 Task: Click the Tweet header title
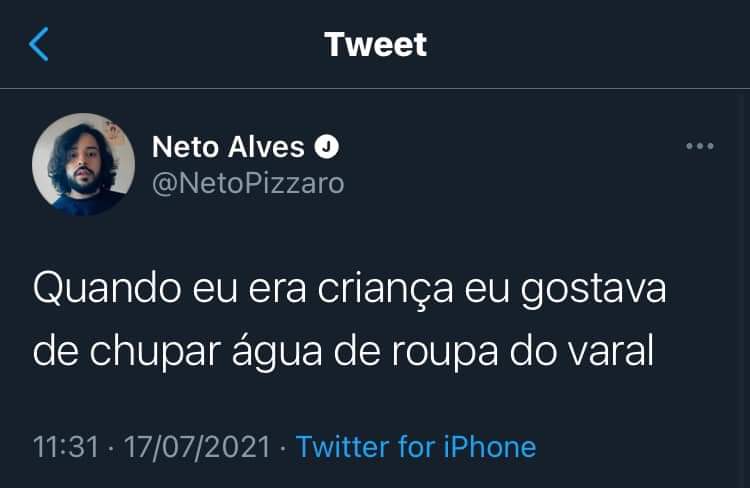pyautogui.click(x=375, y=44)
